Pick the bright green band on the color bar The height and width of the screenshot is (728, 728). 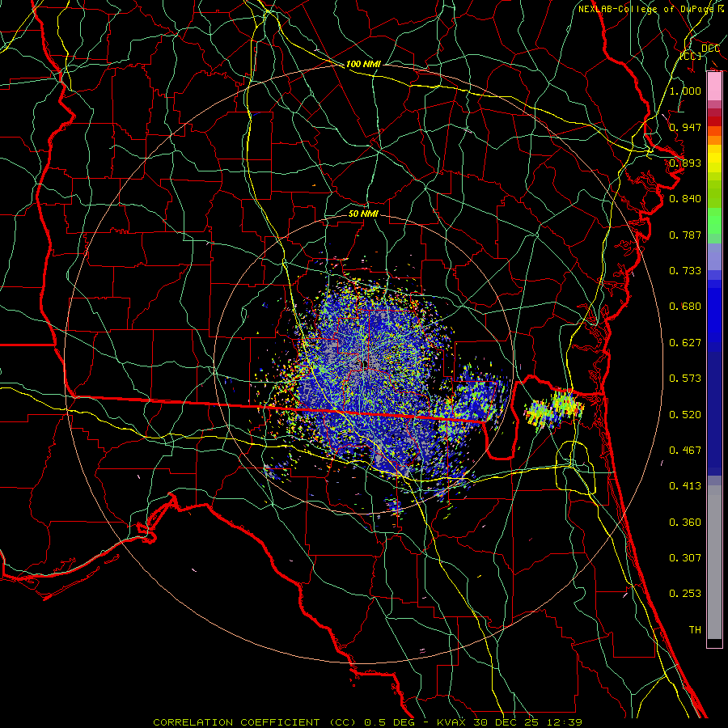(714, 221)
